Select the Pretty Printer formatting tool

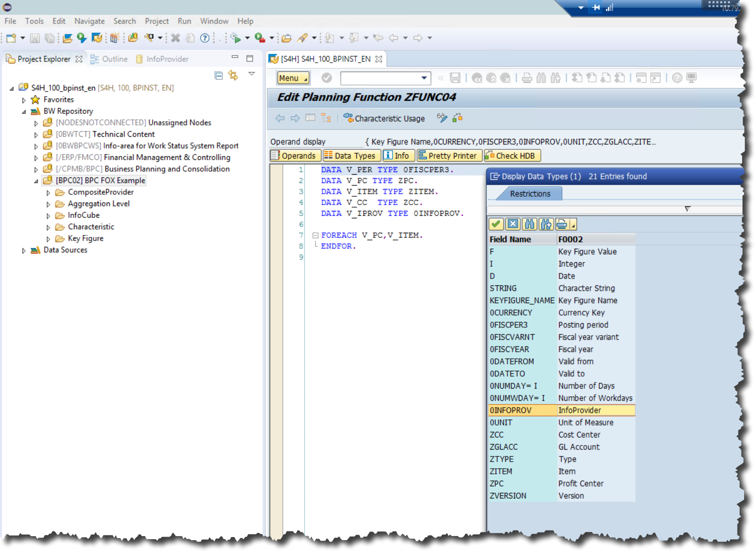[449, 155]
